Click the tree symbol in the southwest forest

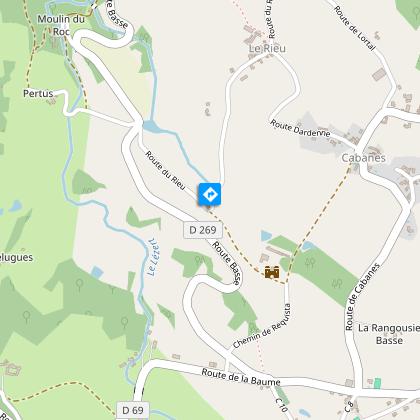(x=26, y=316)
